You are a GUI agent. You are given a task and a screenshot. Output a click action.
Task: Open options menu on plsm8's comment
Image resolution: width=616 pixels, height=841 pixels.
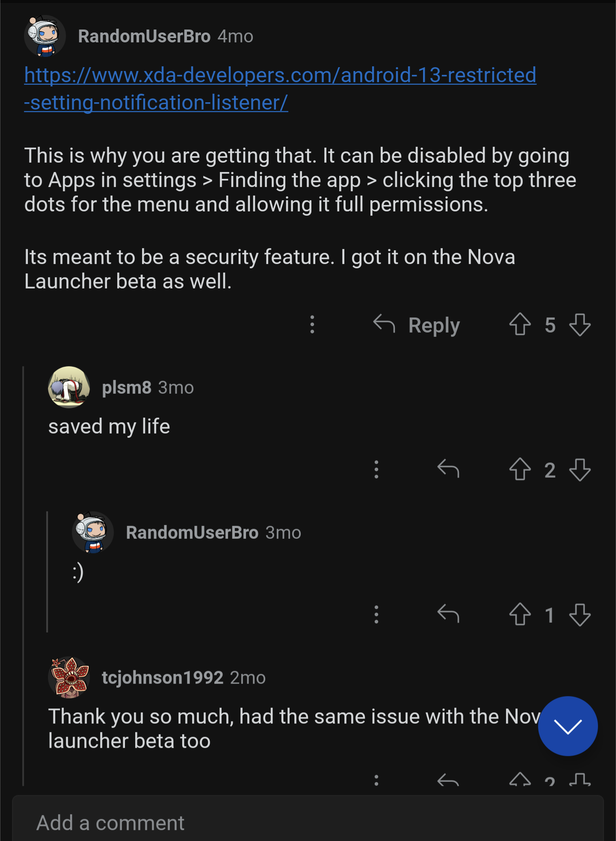(376, 470)
